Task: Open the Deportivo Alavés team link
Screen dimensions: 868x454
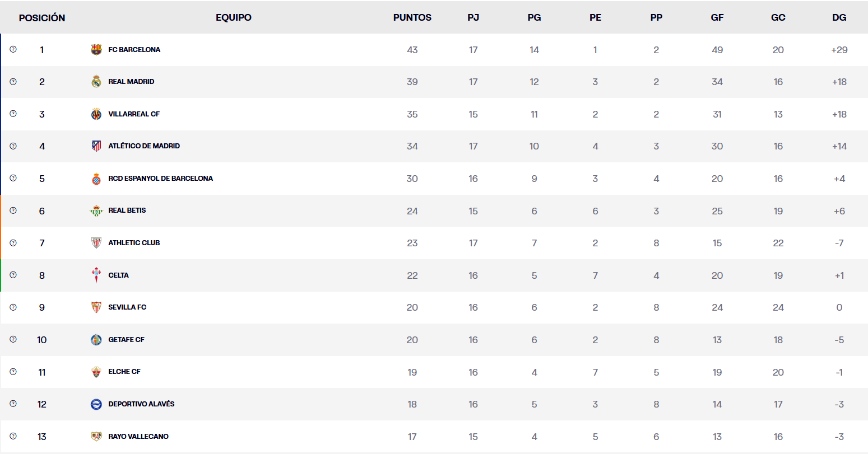Action: 141,404
